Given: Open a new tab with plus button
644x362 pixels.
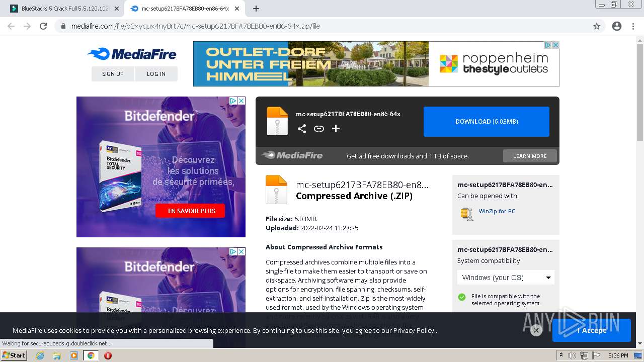Looking at the screenshot, I should click(256, 9).
